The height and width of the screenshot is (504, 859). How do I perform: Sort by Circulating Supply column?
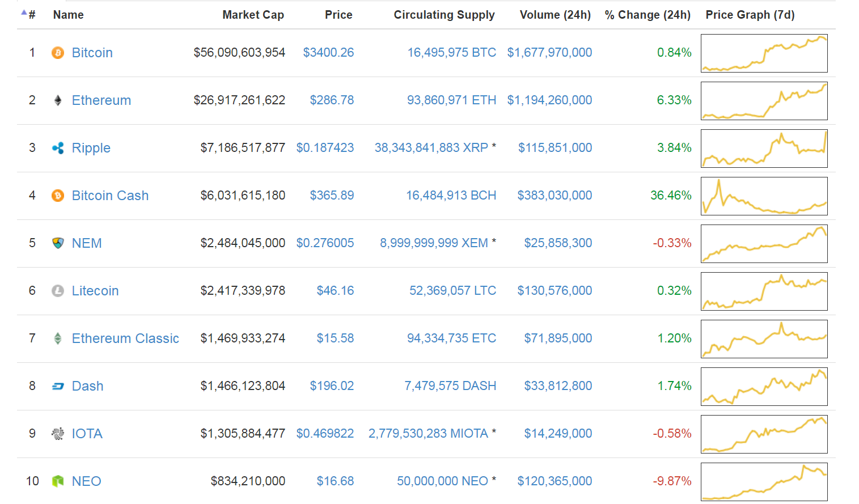pos(444,15)
